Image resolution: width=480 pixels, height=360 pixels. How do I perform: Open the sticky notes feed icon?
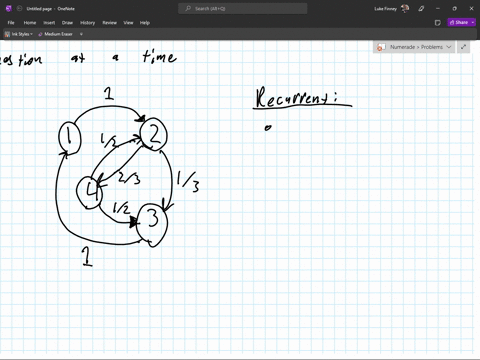[x=438, y=23]
